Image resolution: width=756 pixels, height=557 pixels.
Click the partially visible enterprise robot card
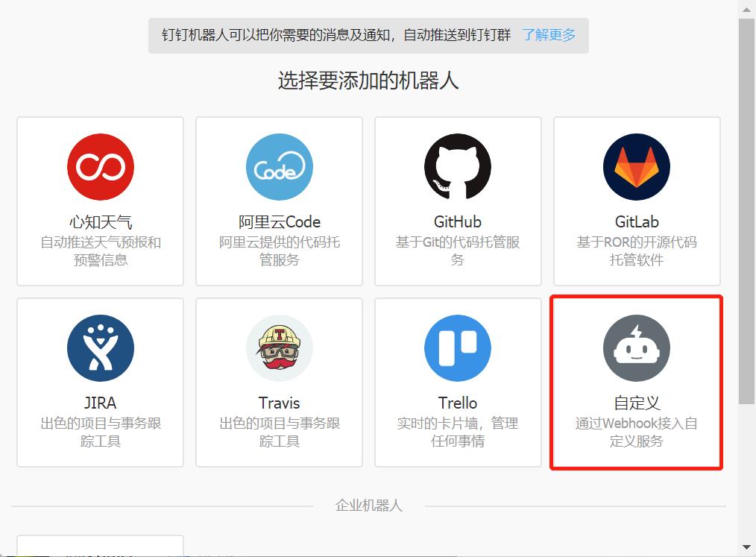click(x=100, y=546)
